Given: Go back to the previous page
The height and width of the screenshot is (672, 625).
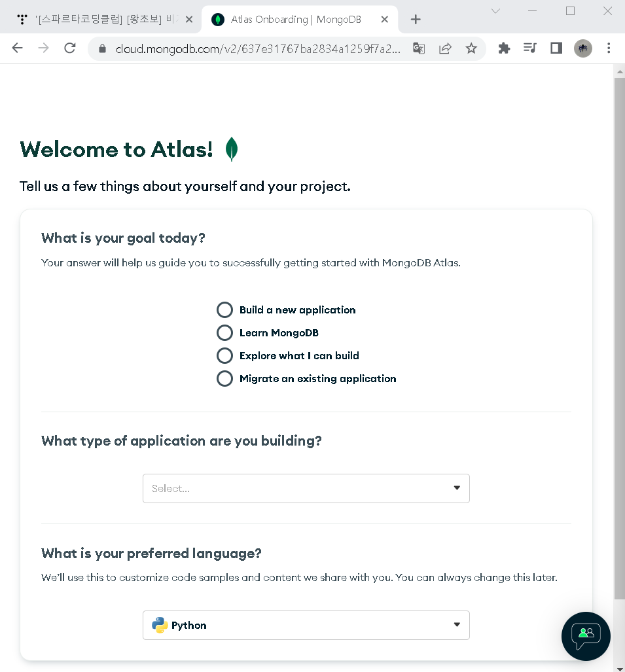Looking at the screenshot, I should tap(17, 48).
